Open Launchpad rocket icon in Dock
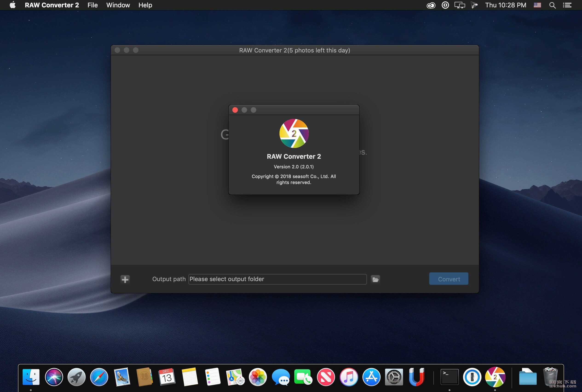 coord(77,377)
